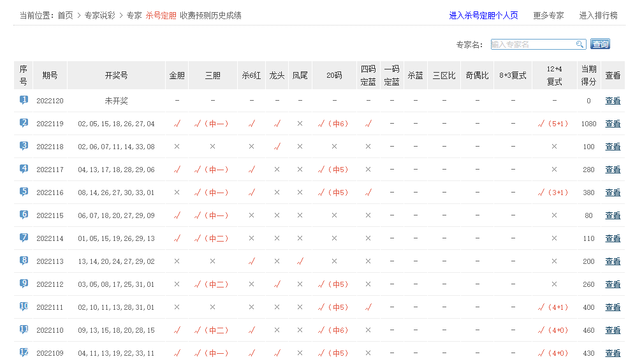The height and width of the screenshot is (364, 635).
Task: Click the row 9 sequence number badge
Action: 24,284
